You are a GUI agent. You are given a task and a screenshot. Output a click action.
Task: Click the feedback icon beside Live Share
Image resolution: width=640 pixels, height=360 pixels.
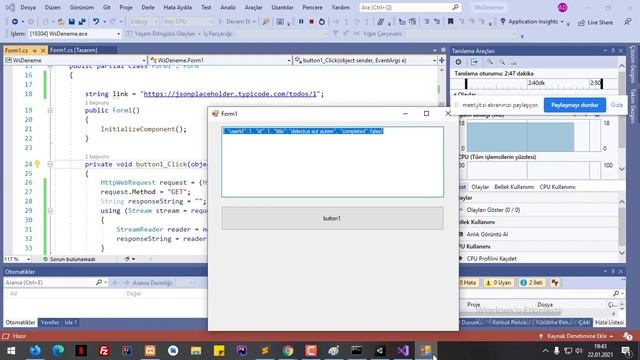click(x=627, y=22)
